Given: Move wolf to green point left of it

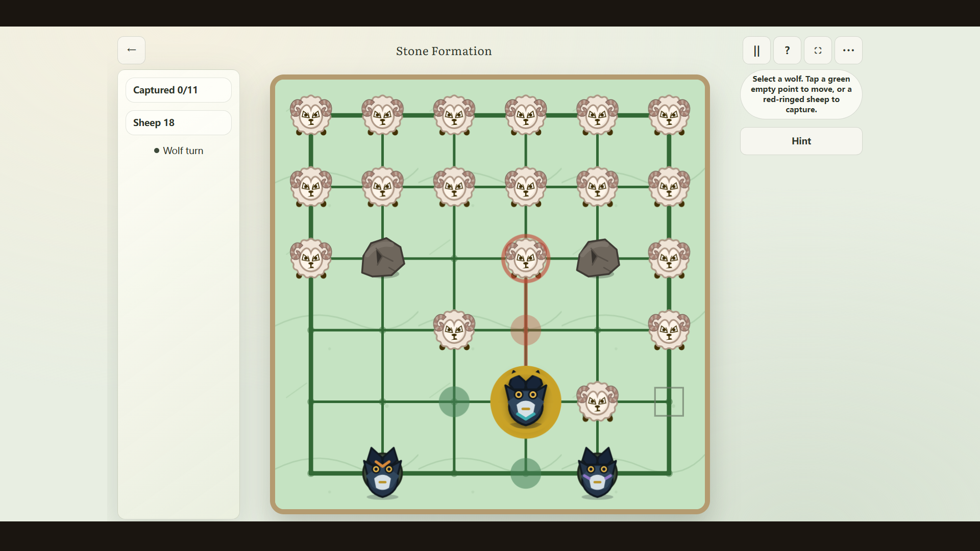Looking at the screenshot, I should point(454,402).
